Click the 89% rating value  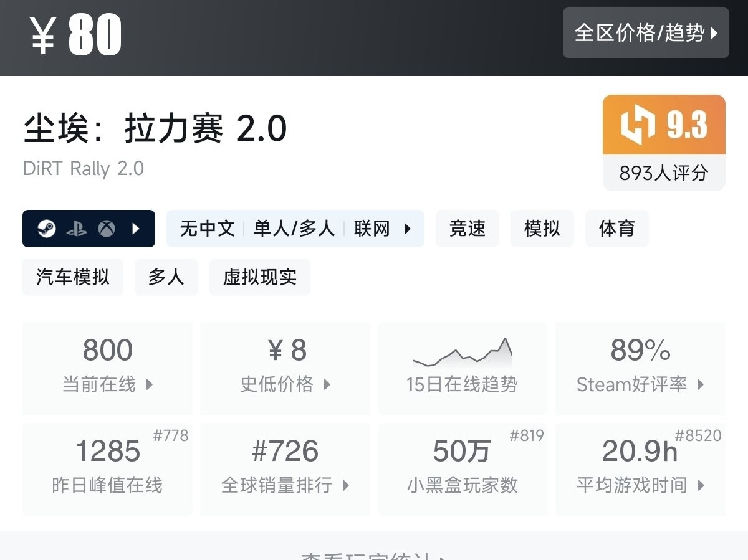click(640, 351)
